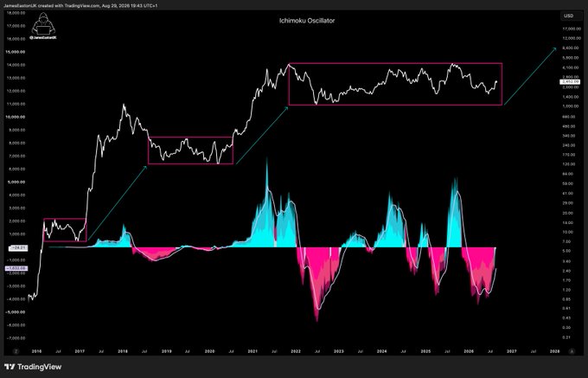The width and height of the screenshot is (588, 378).
Task: Click the 2024 time axis label
Action: (381, 351)
